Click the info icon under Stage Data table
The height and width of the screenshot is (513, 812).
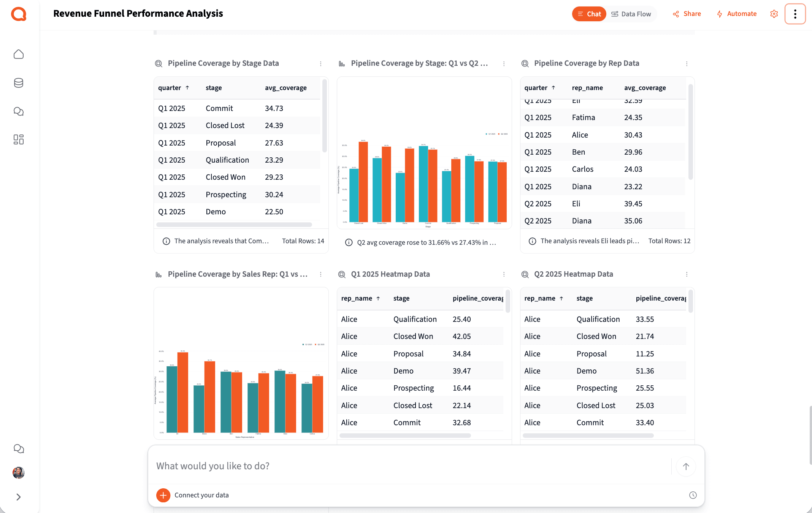point(167,241)
